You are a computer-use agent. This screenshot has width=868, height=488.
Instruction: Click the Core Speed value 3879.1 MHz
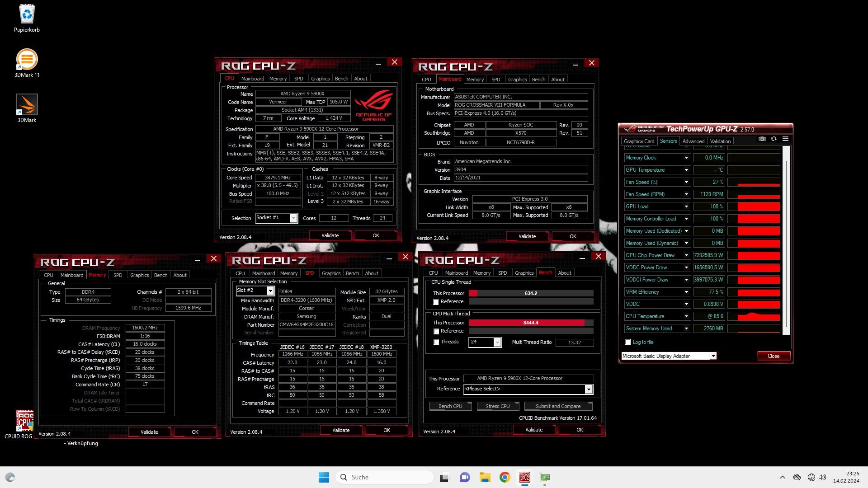click(x=278, y=178)
